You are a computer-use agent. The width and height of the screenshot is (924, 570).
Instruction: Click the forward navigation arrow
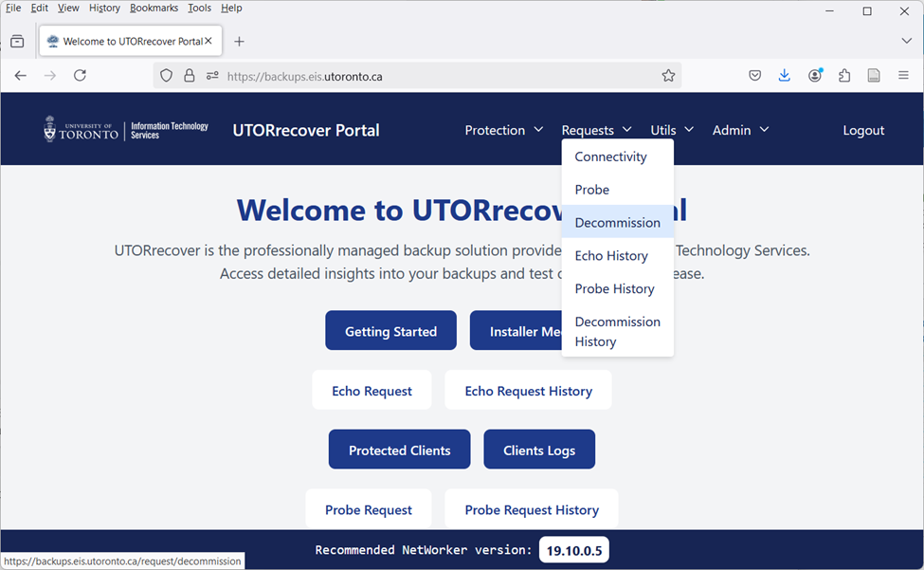pos(50,76)
